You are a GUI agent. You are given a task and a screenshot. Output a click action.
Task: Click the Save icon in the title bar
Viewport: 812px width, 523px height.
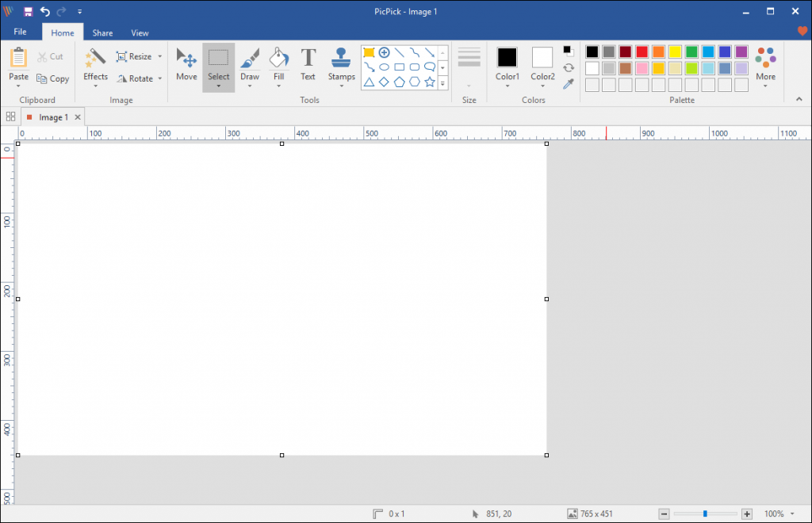point(27,11)
